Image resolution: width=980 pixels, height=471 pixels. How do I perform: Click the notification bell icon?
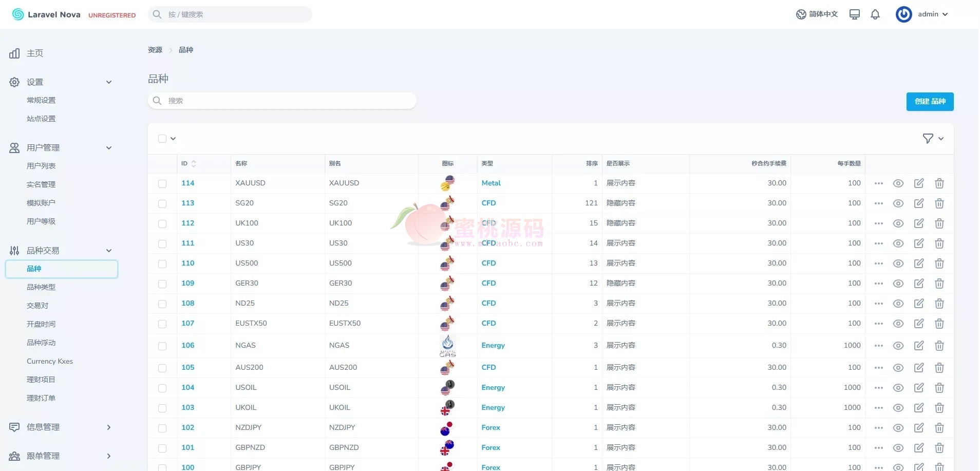click(x=875, y=14)
